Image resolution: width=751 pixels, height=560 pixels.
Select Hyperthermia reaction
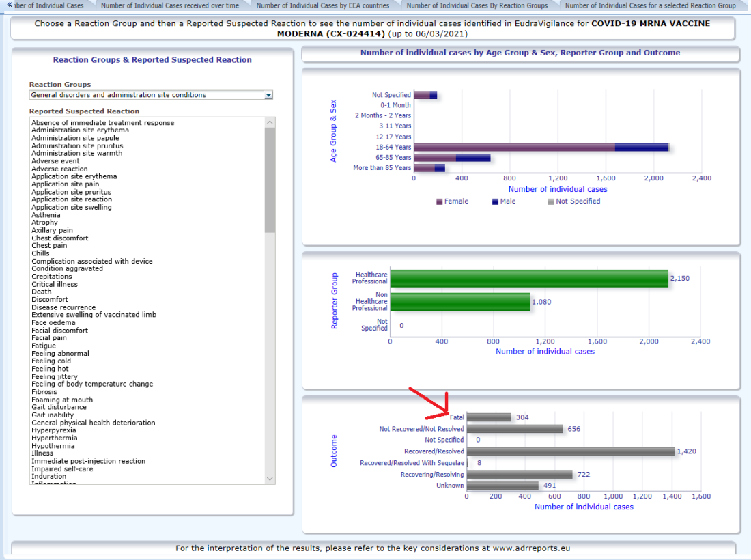(x=54, y=438)
